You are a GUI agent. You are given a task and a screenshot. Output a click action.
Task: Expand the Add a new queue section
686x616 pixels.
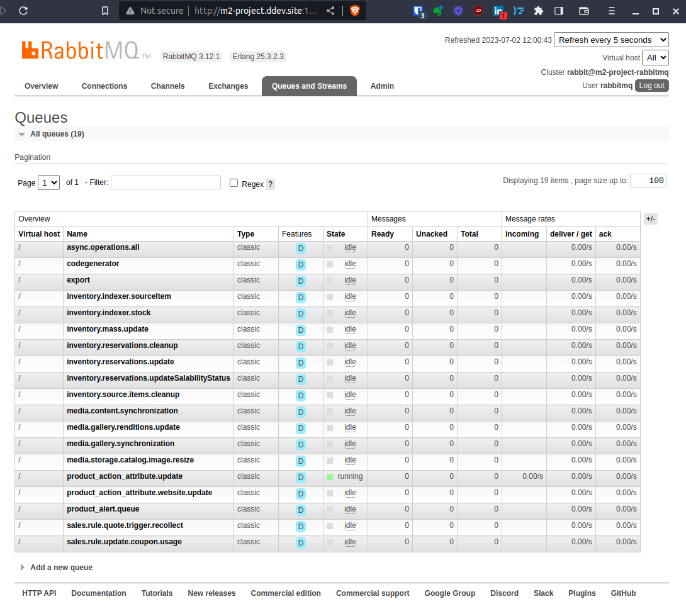(x=61, y=568)
